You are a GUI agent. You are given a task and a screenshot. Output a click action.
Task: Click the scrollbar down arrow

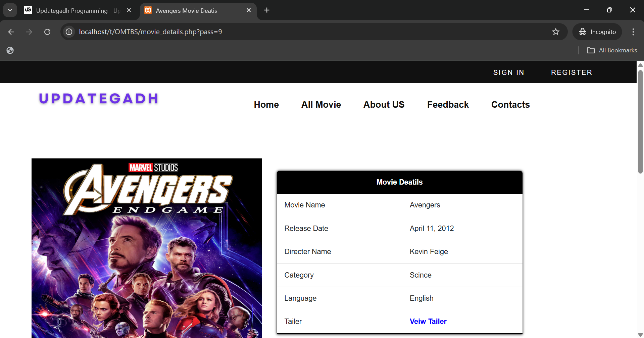coord(640,335)
